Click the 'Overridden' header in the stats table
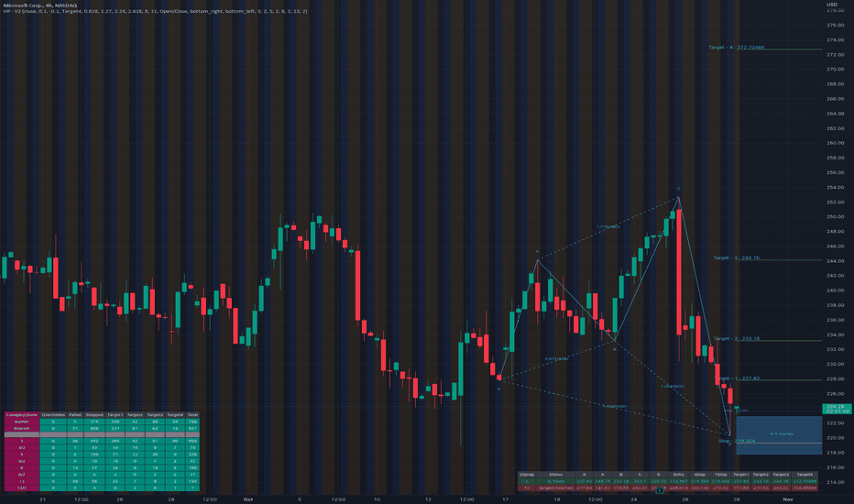Viewport: 854px width, 504px height. point(53,414)
